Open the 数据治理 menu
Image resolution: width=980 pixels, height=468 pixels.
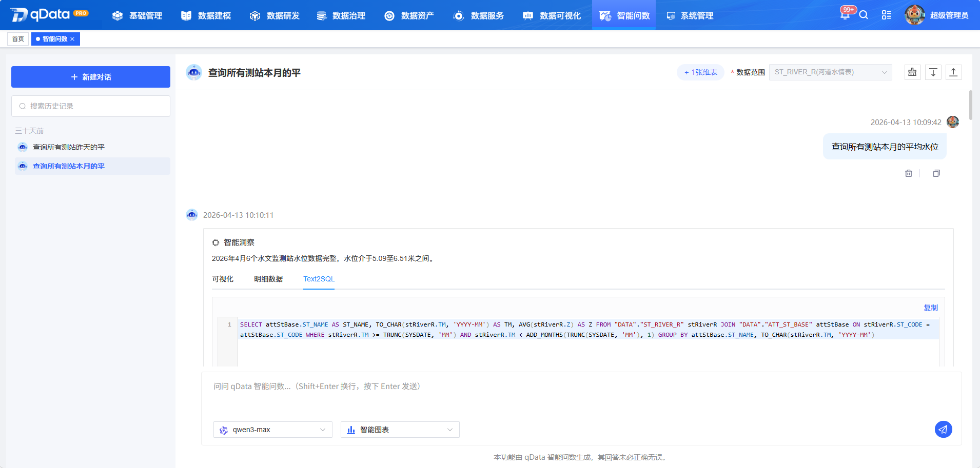pyautogui.click(x=341, y=15)
